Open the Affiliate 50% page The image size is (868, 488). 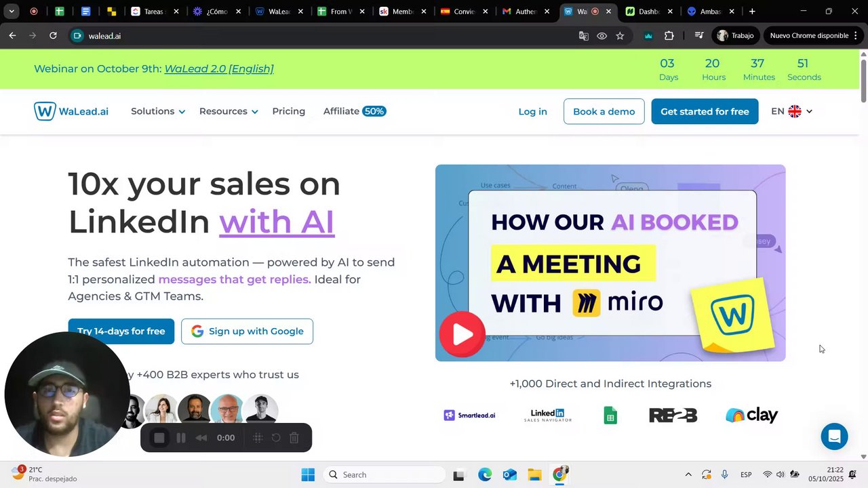[355, 111]
